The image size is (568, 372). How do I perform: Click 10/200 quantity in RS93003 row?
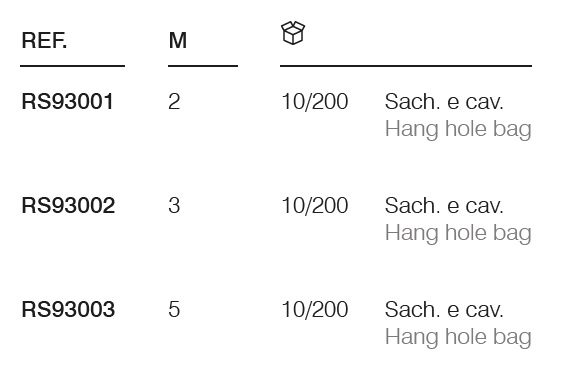[x=315, y=309]
